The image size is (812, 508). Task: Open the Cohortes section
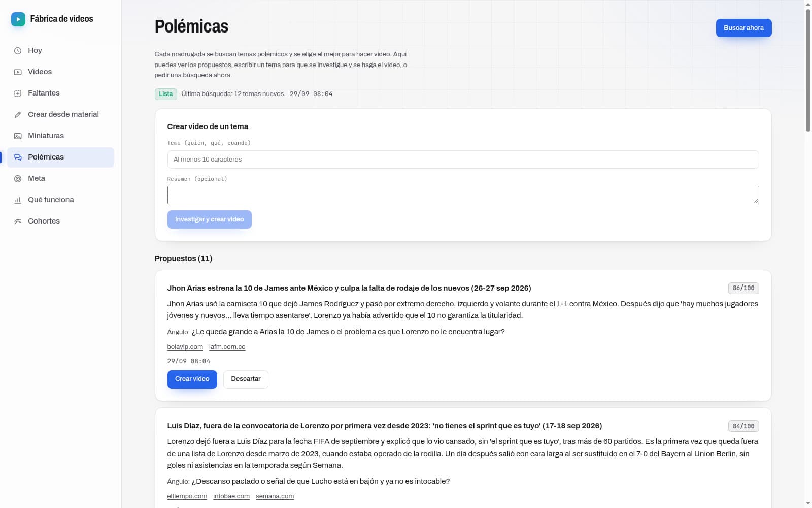point(60,221)
